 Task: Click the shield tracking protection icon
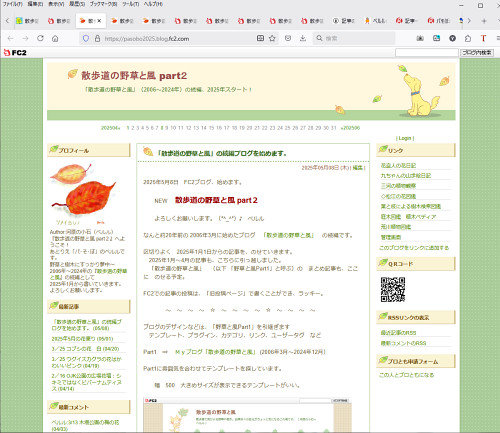pos(86,39)
